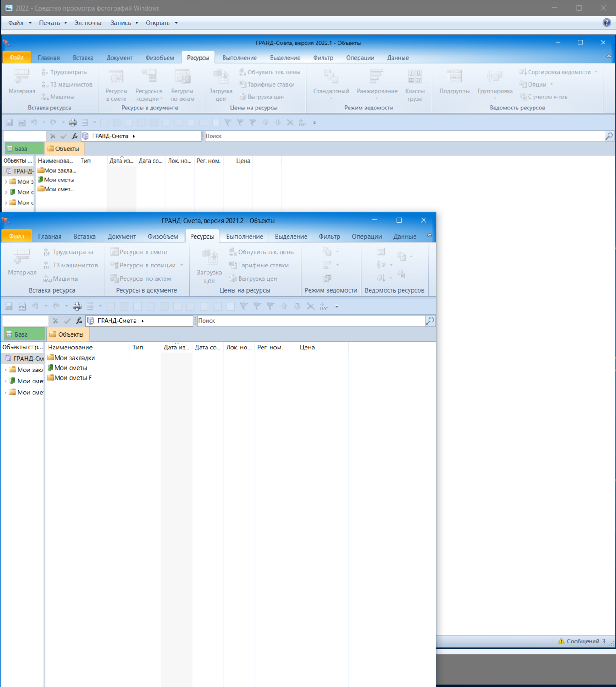
Task: Click Подгруппы in the 2022.1 ribbon
Action: click(454, 82)
